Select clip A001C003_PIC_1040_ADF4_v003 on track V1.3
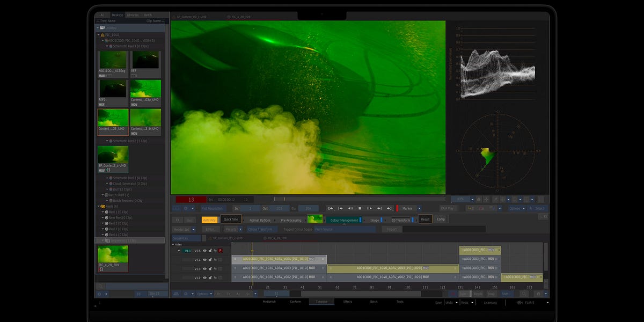 [x=393, y=268]
